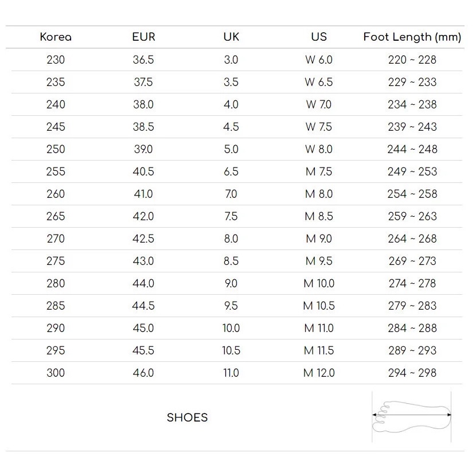This screenshot has height=476, width=476.
Task: Select US size M 7.5
Action: click(319, 171)
